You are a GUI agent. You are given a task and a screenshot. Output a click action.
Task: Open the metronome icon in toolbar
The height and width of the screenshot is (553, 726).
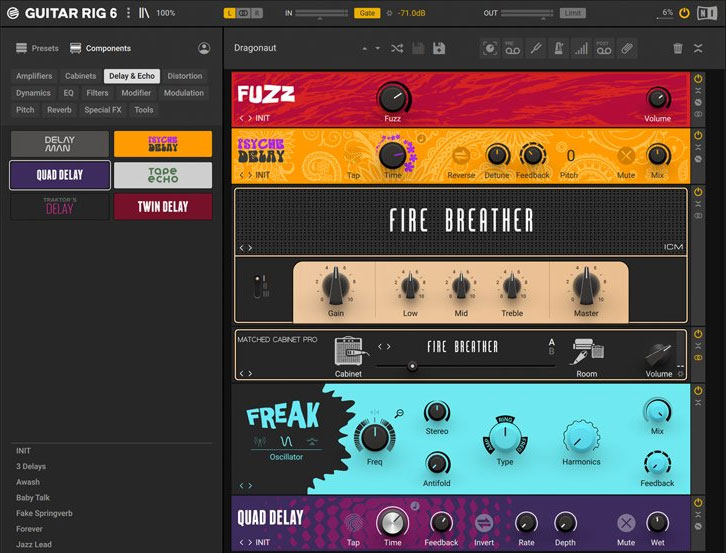[x=558, y=48]
